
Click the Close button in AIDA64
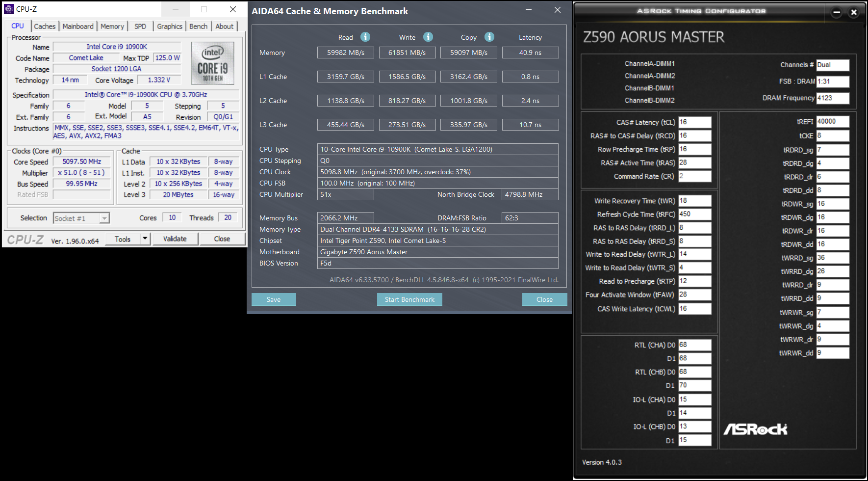click(x=544, y=299)
